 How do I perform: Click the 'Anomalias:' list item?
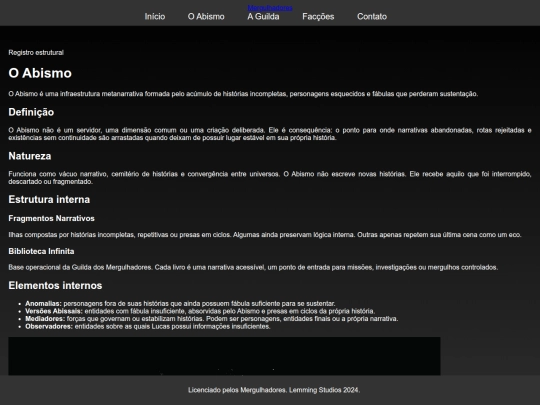point(180,303)
